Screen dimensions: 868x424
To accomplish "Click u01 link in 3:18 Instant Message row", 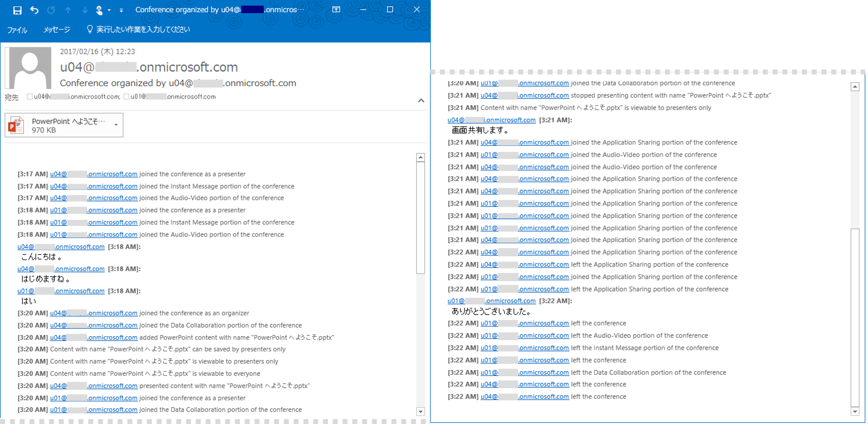I will [94, 222].
